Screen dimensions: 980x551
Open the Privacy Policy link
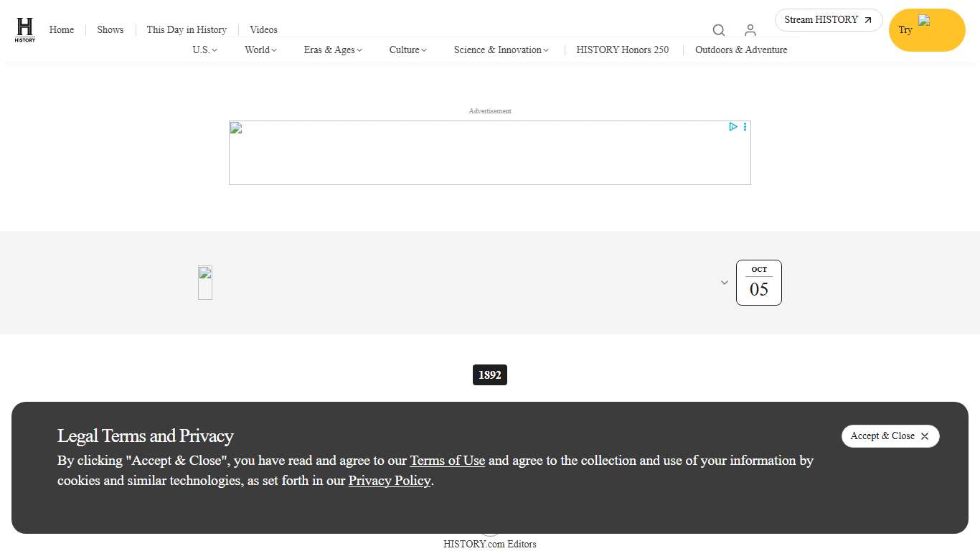click(x=390, y=481)
